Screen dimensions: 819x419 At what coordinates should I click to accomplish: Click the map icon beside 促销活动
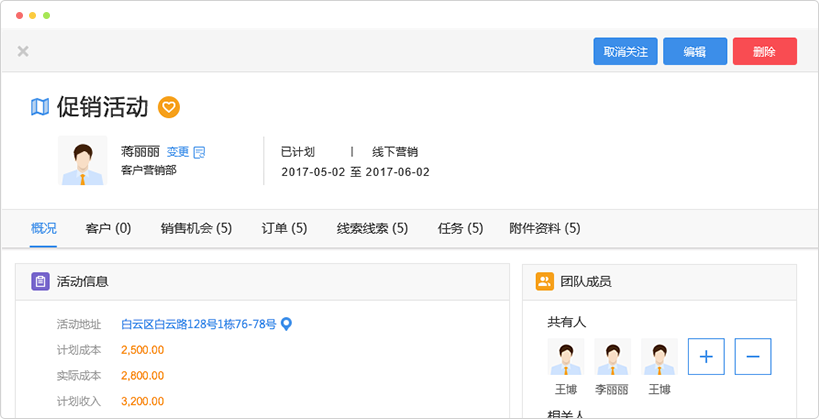(x=40, y=107)
